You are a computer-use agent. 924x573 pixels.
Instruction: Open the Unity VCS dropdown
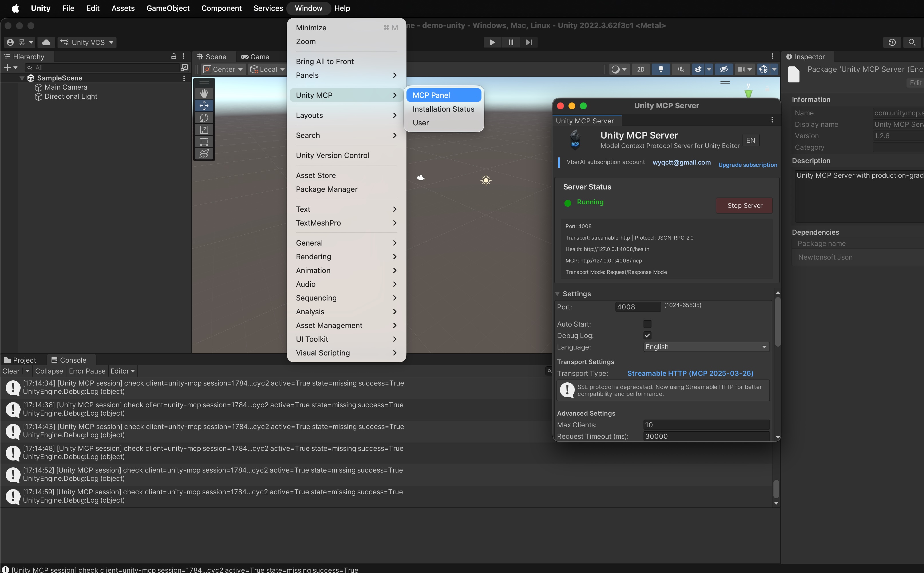(87, 42)
